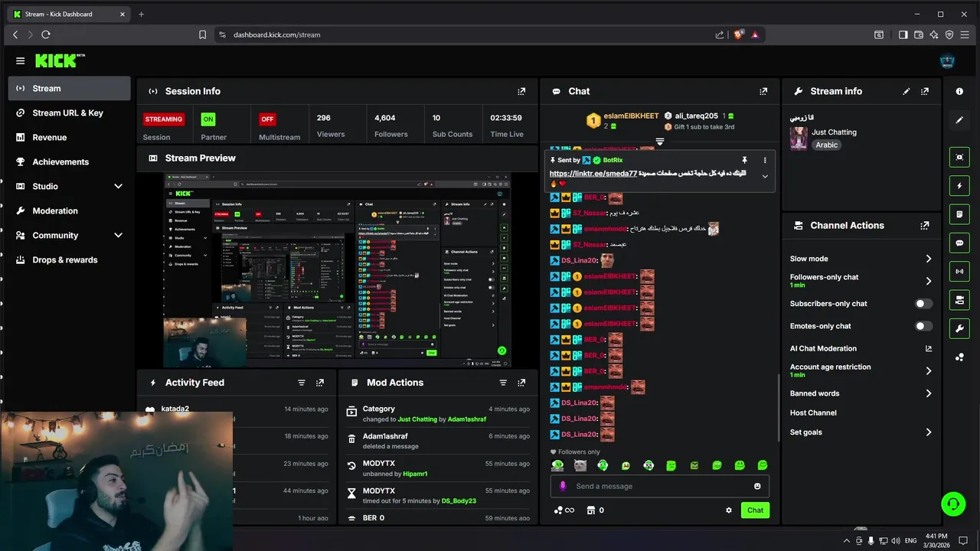Toggle stream info wrench icon in right sidebar
The height and width of the screenshot is (551, 980).
959,328
